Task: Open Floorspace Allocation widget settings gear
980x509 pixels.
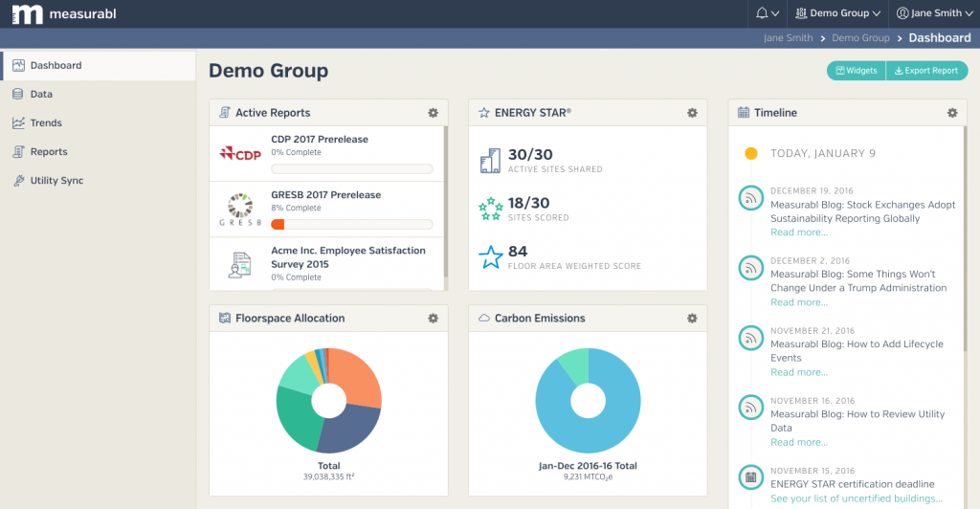Action: (x=434, y=319)
